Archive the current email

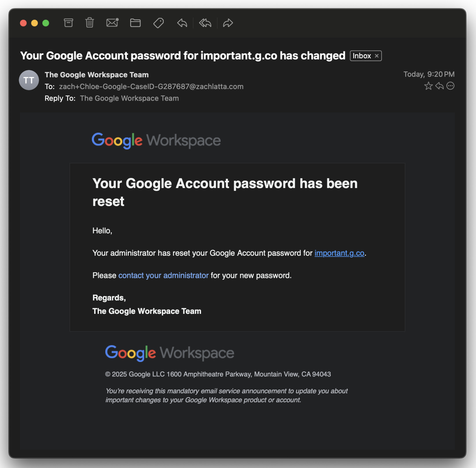68,23
